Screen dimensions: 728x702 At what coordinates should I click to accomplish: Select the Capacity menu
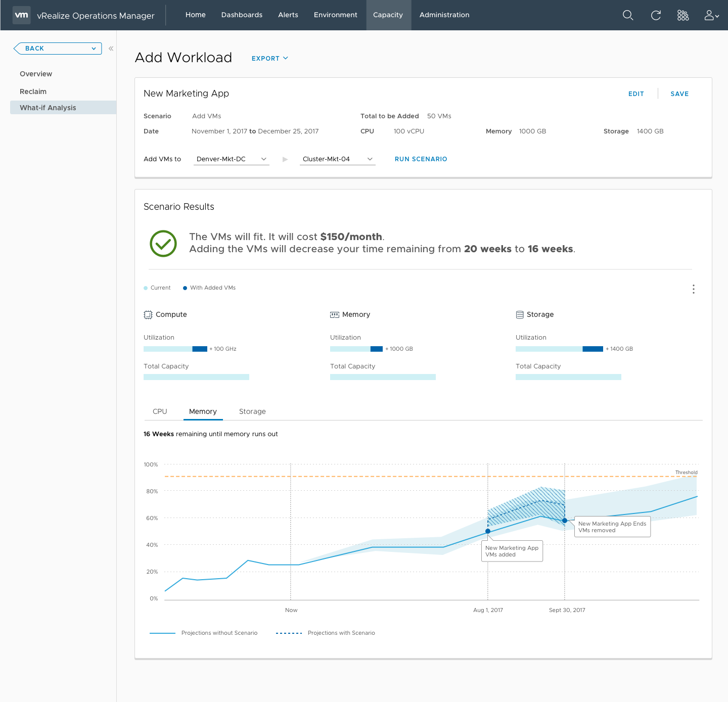(x=388, y=15)
